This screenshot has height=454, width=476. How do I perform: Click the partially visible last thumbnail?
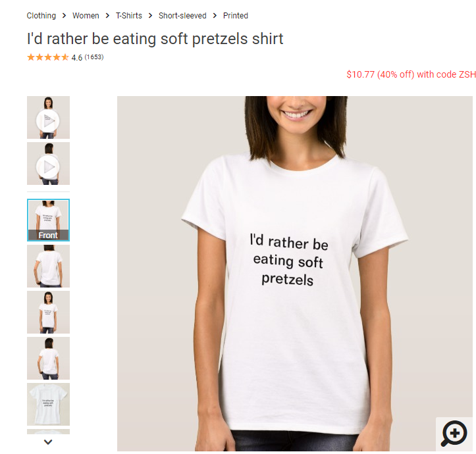point(48,432)
